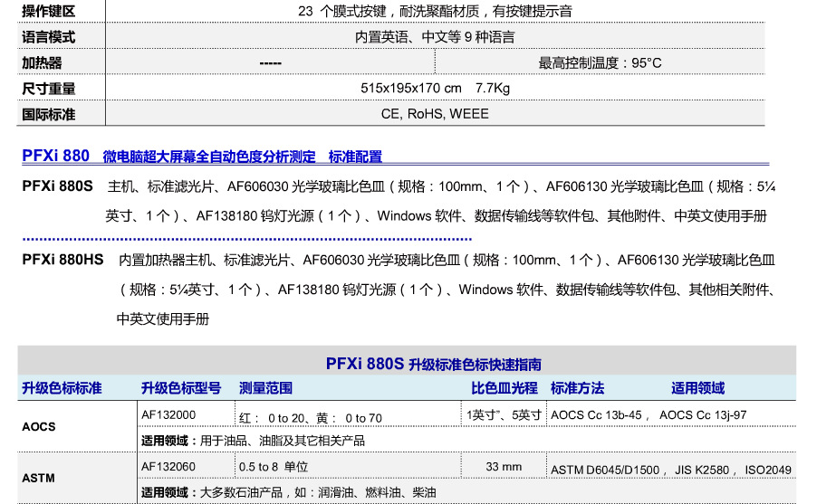Click the dashed ----- cell in 加热器 row
This screenshot has height=504, width=836.
coord(270,63)
